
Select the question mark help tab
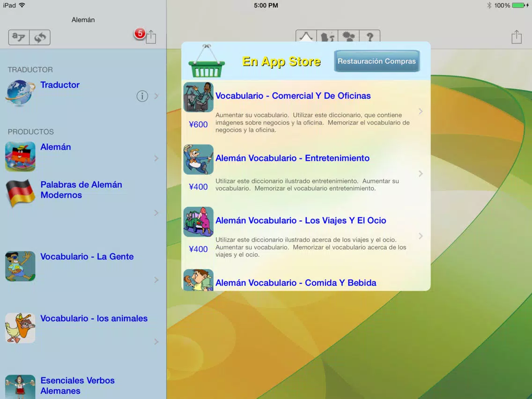[x=370, y=36]
